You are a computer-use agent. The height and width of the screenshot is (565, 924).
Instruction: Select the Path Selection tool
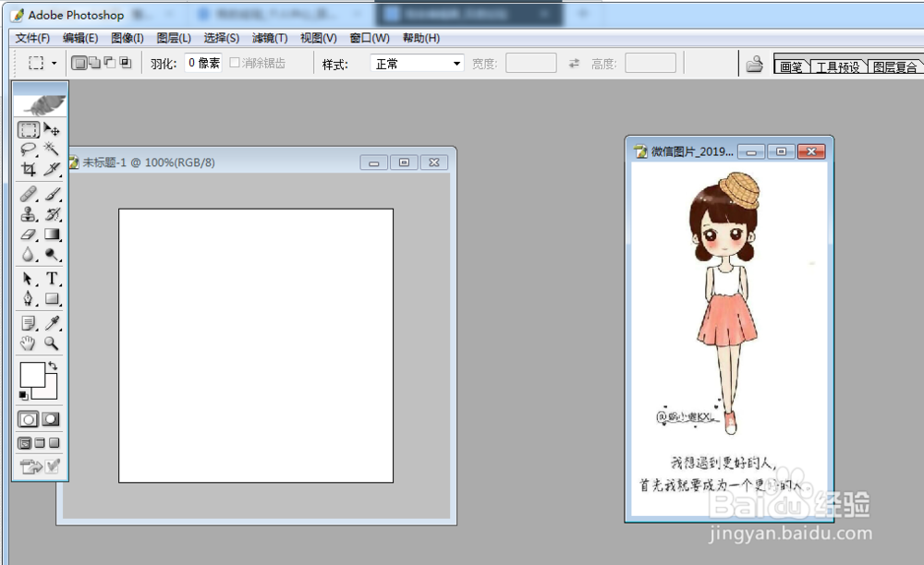coord(29,279)
